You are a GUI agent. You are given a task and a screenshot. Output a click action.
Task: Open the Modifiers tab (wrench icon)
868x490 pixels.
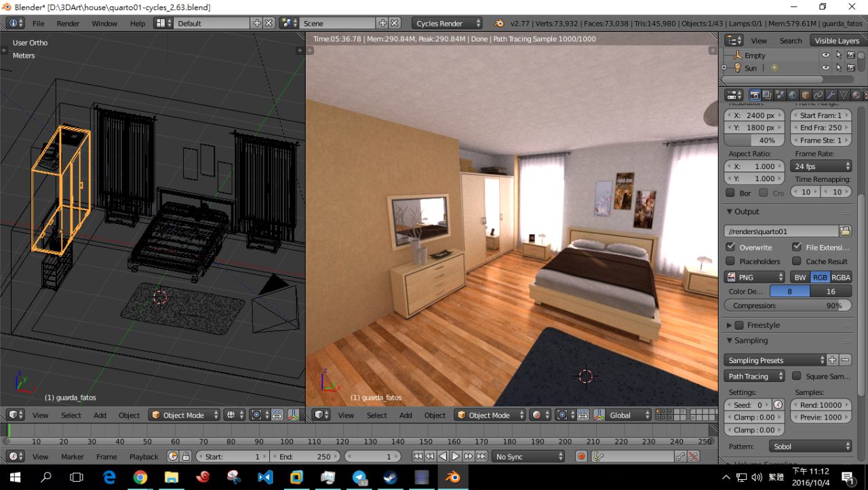[831, 95]
